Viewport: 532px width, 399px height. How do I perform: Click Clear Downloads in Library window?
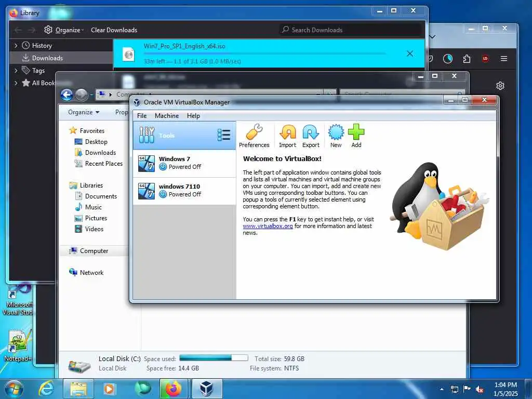click(x=114, y=30)
